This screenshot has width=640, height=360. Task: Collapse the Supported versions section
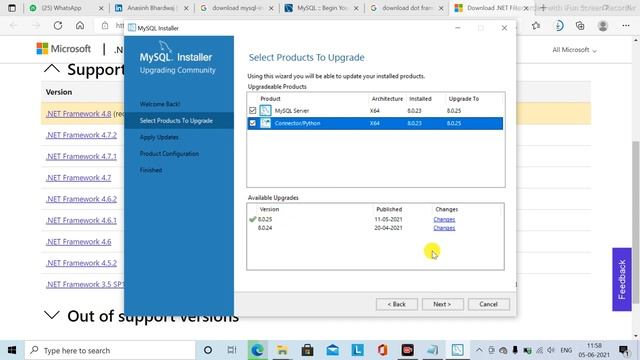coord(52,68)
